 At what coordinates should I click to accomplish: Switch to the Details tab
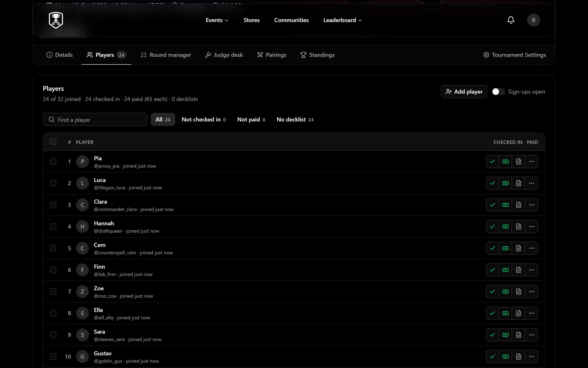pyautogui.click(x=60, y=55)
